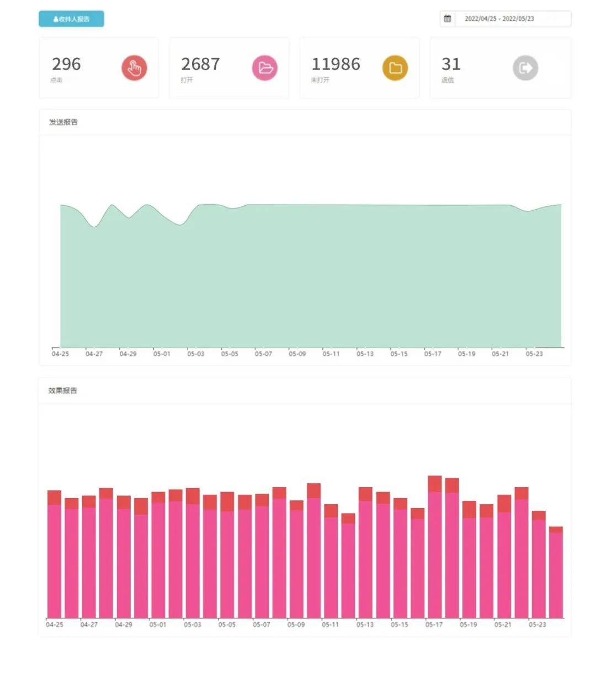The height and width of the screenshot is (700, 596).
Task: Click the gray bounce arrow icon
Action: pyautogui.click(x=525, y=68)
